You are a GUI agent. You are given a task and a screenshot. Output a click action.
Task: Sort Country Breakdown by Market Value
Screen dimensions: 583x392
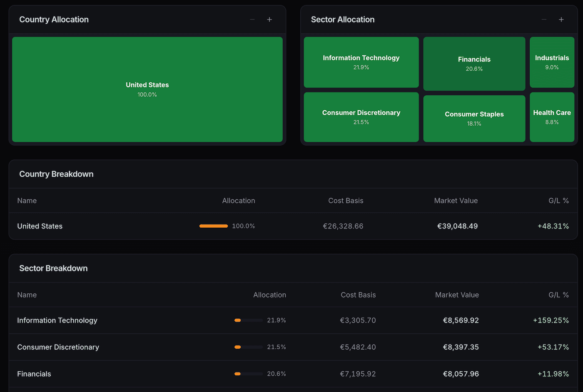click(x=456, y=201)
